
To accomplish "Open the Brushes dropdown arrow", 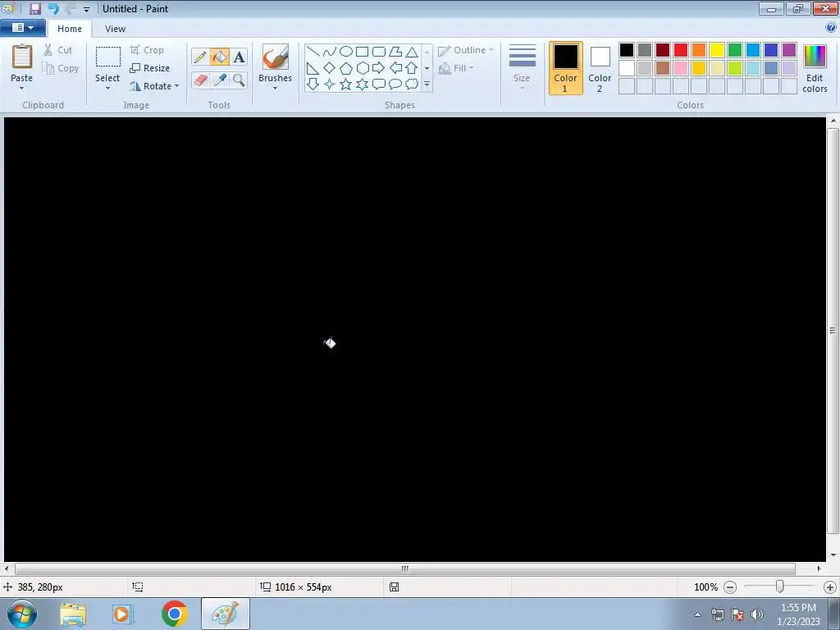I will tap(275, 88).
